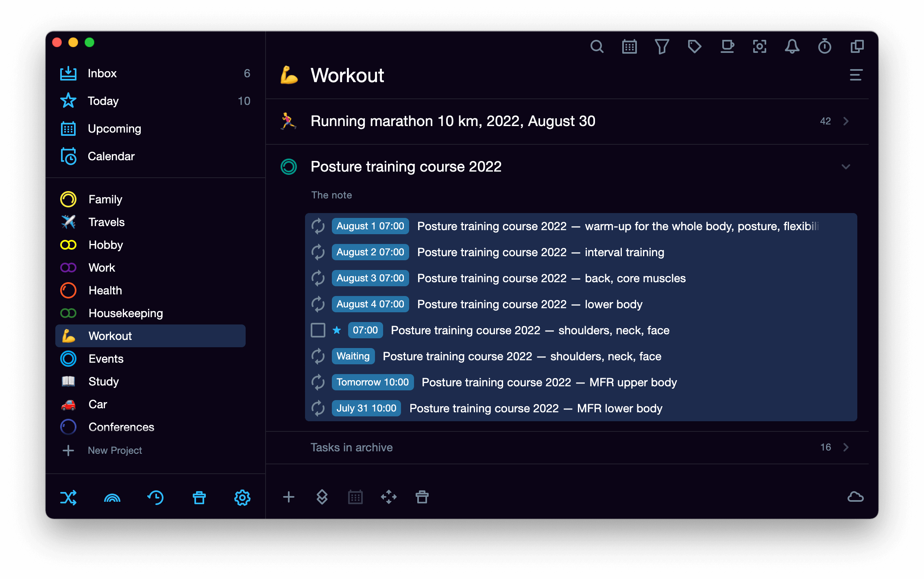Viewport: 924px width, 579px height.
Task: Click the plus add task icon in bottom toolbar
Action: point(289,497)
